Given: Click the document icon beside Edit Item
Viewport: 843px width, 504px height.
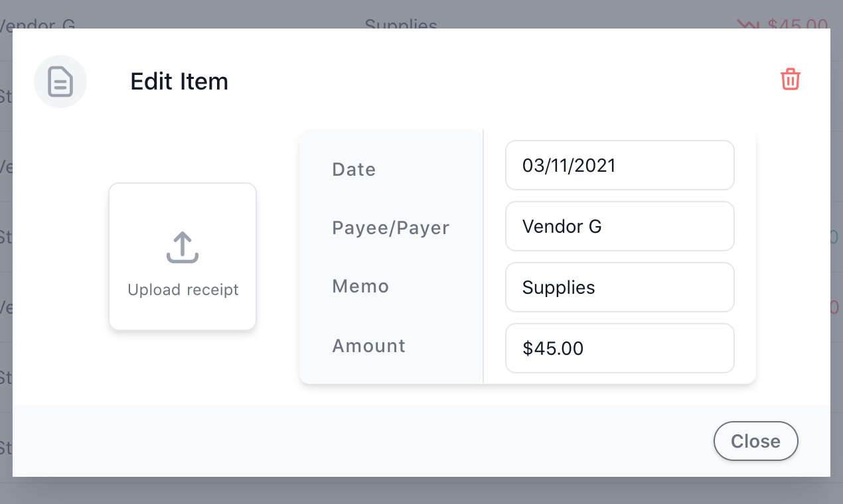Looking at the screenshot, I should point(60,82).
